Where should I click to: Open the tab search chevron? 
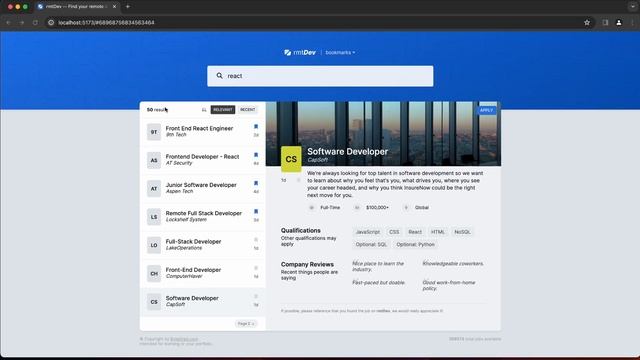tap(633, 7)
